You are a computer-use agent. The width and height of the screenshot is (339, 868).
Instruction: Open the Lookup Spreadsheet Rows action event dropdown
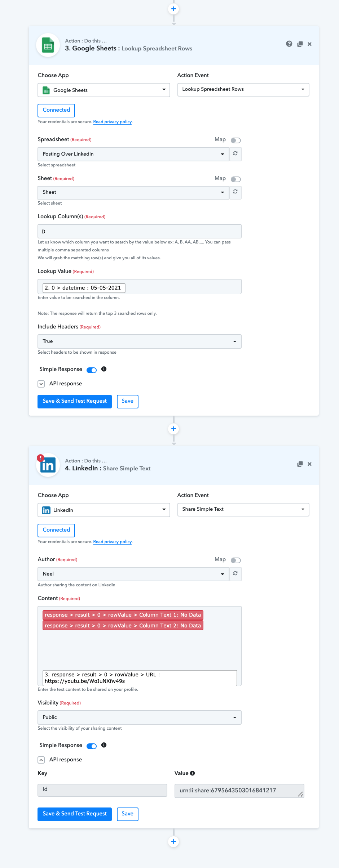pos(243,89)
